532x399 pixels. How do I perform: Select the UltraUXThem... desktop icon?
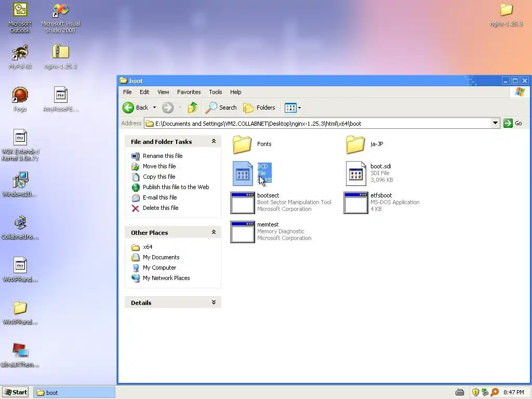(20, 351)
